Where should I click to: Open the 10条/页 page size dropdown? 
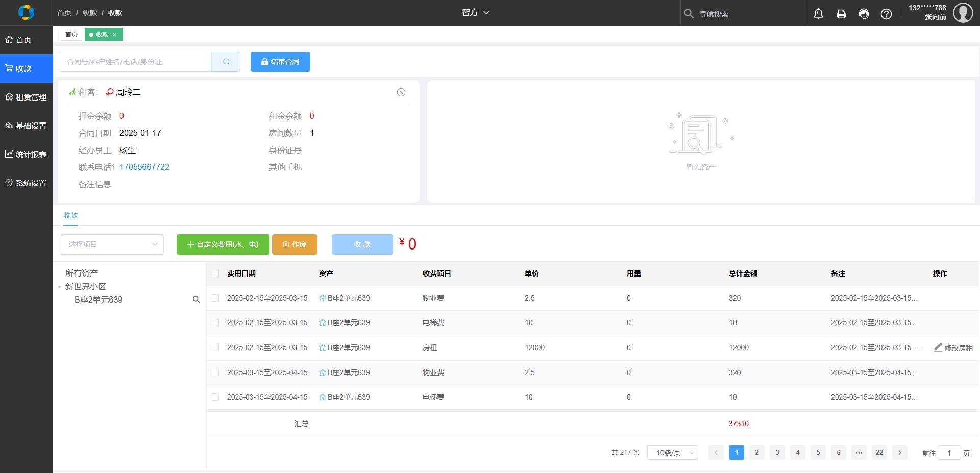pos(672,453)
